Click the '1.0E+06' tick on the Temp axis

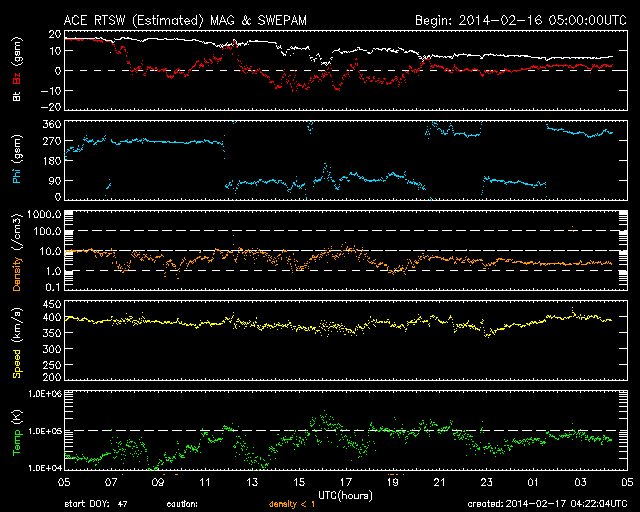pos(45,394)
